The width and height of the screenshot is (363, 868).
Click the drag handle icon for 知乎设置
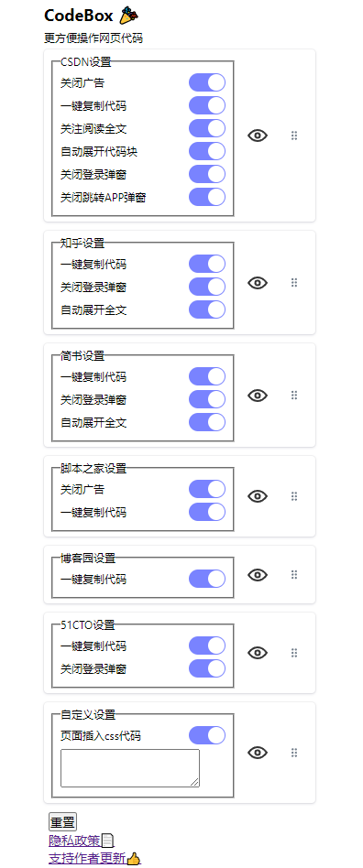click(294, 283)
